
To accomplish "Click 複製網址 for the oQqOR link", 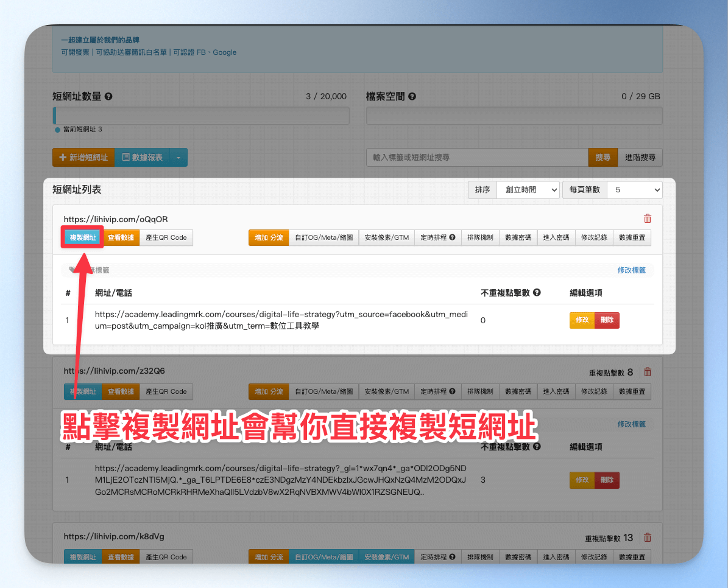I will pyautogui.click(x=83, y=237).
